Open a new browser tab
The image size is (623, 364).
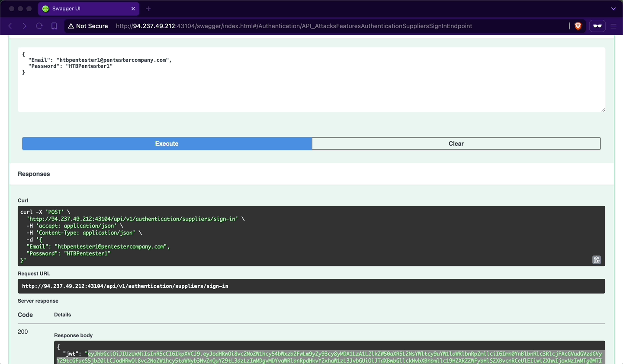(x=149, y=8)
